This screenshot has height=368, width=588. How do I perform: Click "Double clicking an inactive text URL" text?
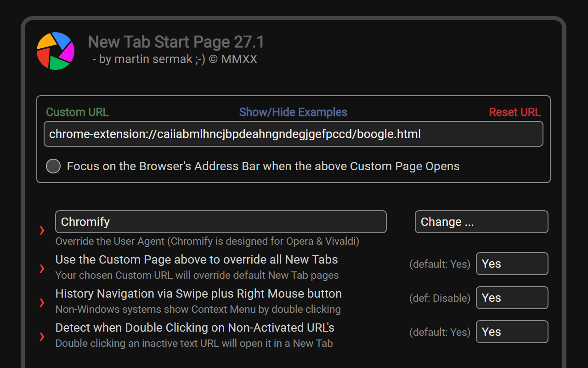click(x=194, y=343)
